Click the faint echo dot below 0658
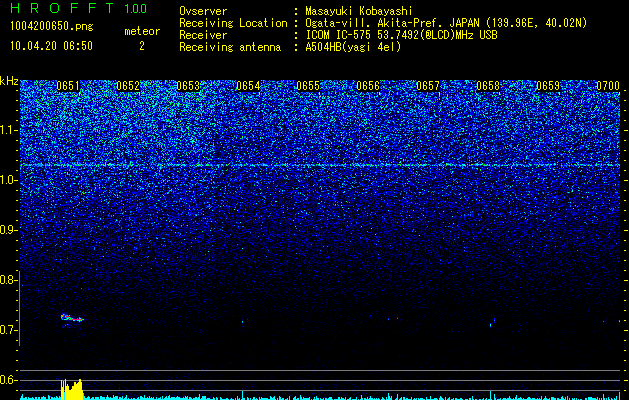The width and height of the screenshot is (629, 400). click(492, 323)
